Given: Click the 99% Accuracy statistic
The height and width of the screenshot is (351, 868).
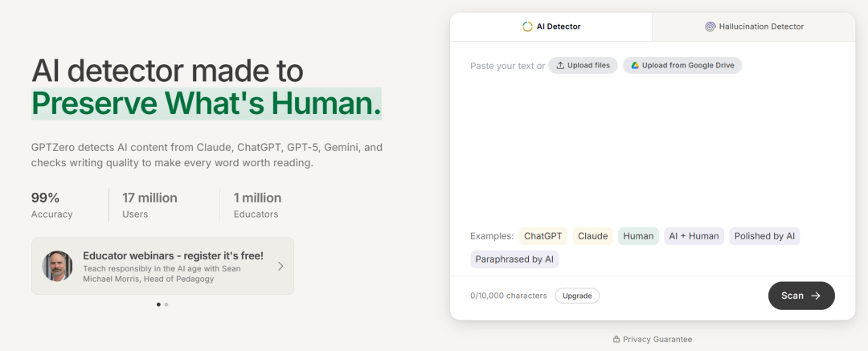Looking at the screenshot, I should (x=52, y=206).
